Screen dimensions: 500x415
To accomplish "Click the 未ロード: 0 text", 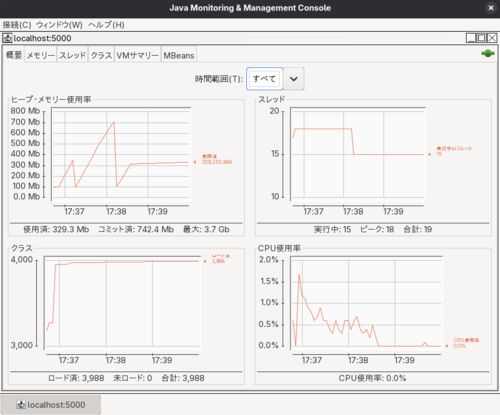I will click(133, 378).
